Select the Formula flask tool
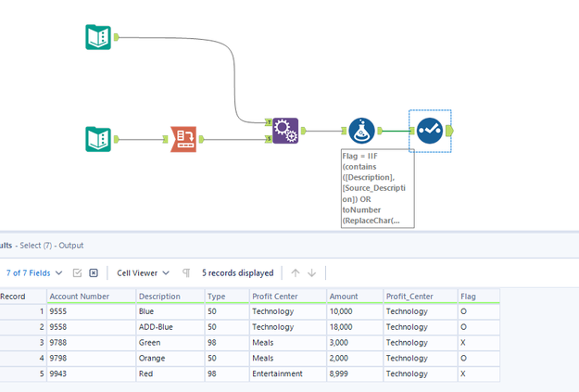 [361, 131]
